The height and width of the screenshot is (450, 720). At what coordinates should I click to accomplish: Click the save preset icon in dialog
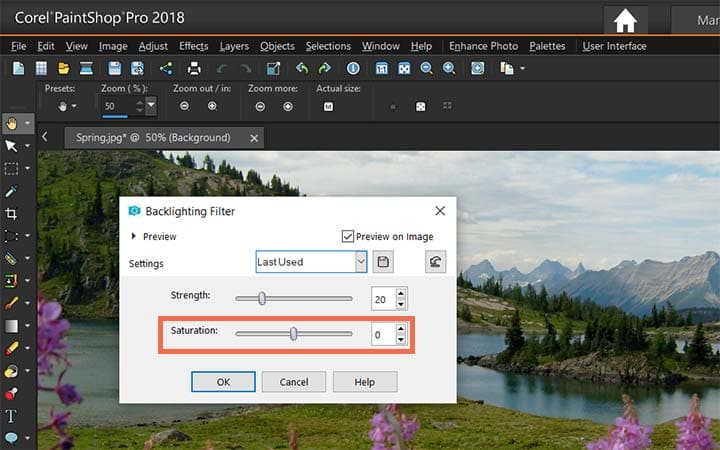click(383, 262)
